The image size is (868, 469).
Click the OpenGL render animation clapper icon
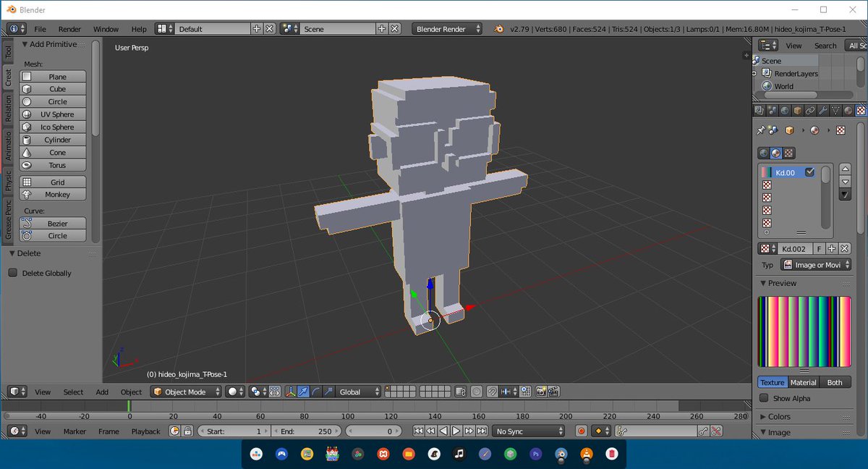pyautogui.click(x=553, y=392)
